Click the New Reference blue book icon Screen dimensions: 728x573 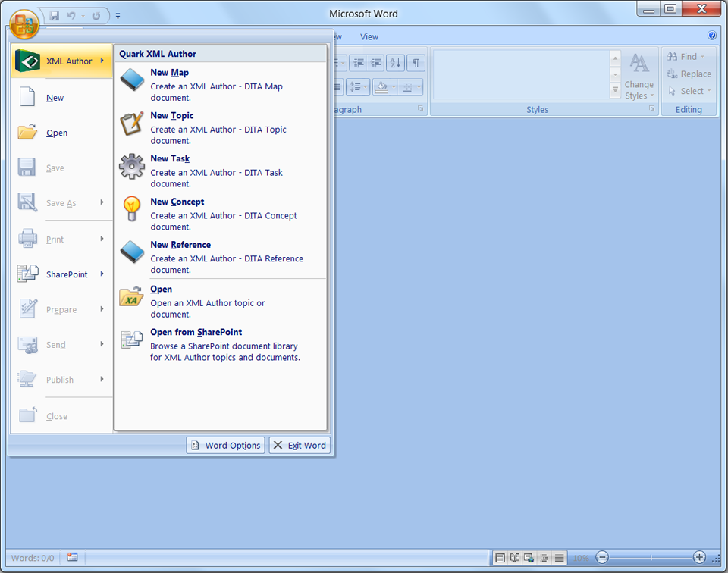coord(132,252)
